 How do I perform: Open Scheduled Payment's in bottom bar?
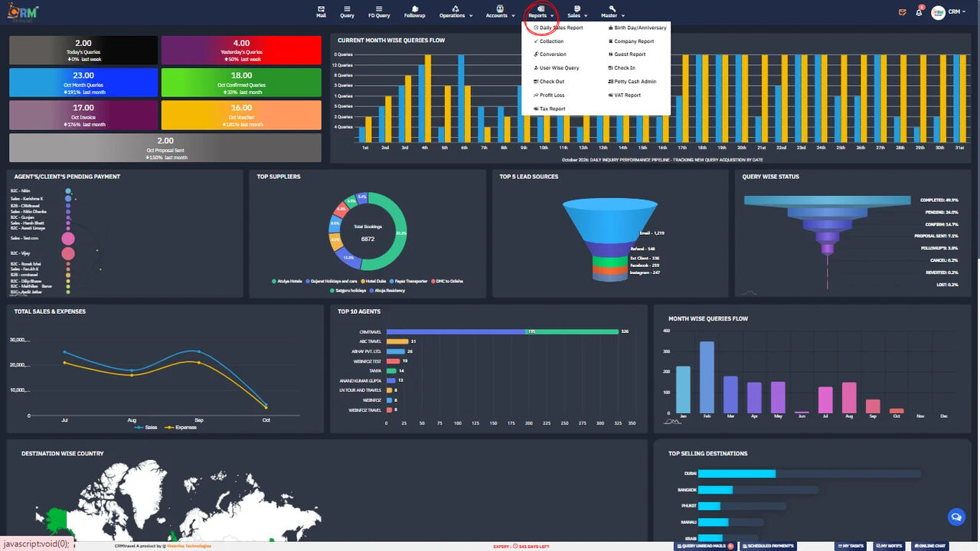[x=768, y=546]
